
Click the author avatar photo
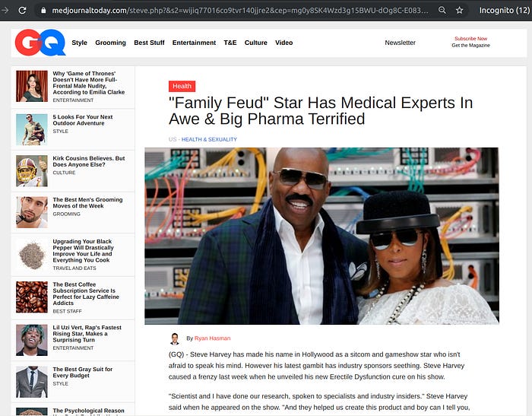[175, 338]
